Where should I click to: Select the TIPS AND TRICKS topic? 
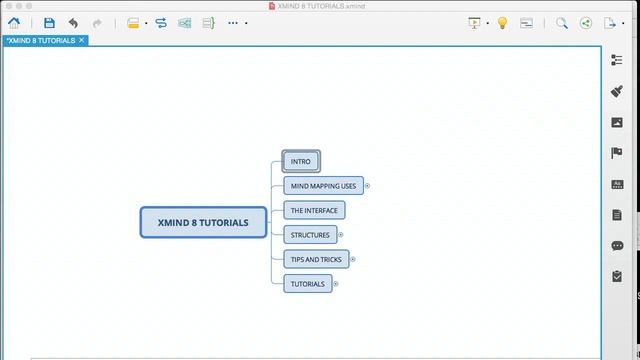pyautogui.click(x=316, y=259)
